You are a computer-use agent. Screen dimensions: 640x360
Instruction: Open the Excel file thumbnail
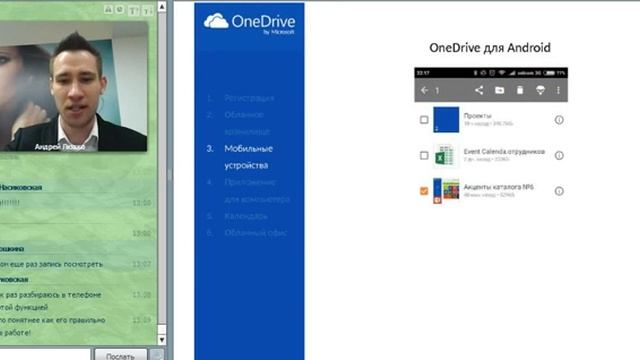coord(446,156)
